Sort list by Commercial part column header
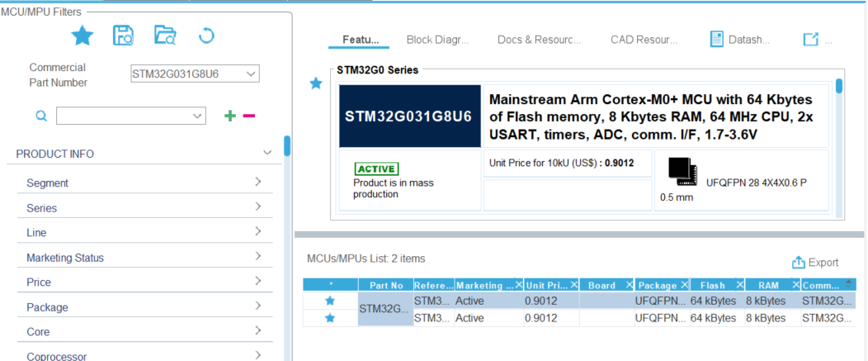The image size is (868, 361). point(822,285)
